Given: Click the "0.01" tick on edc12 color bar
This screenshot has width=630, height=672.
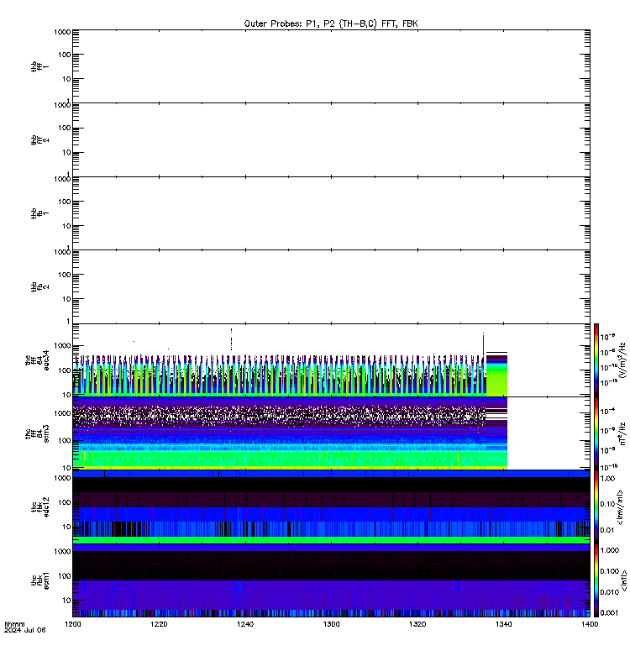Looking at the screenshot, I should tap(607, 530).
